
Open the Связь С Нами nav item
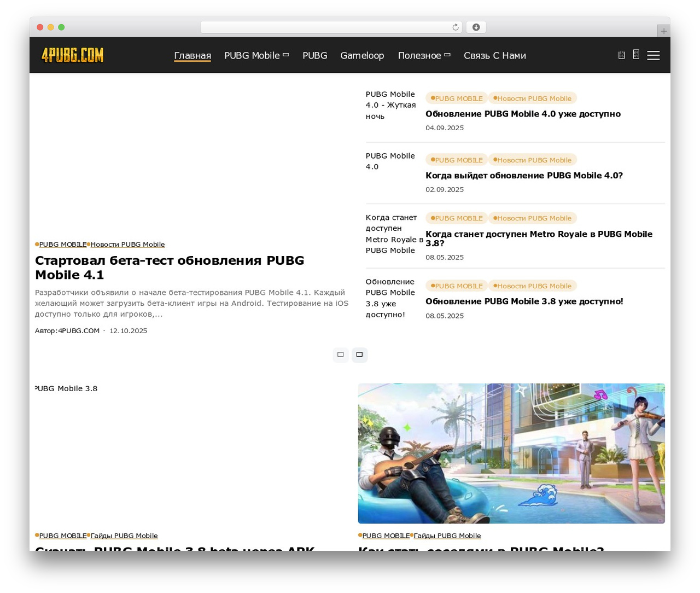[x=495, y=55]
